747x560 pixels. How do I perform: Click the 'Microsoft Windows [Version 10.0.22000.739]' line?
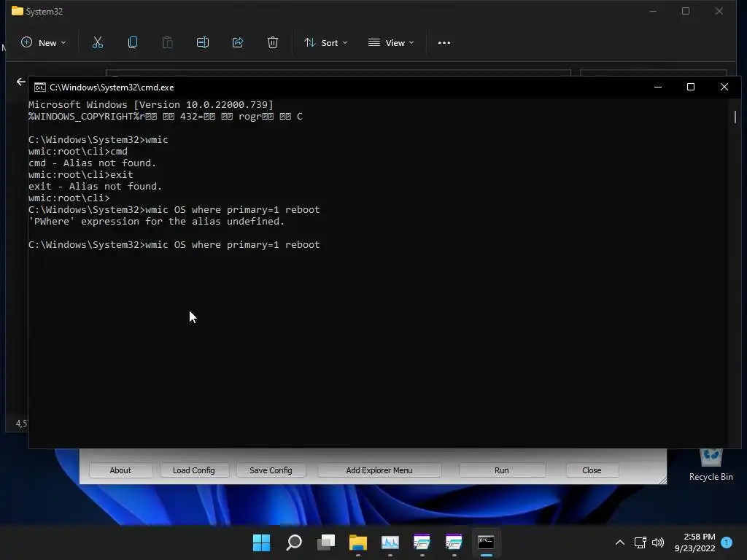click(x=150, y=105)
